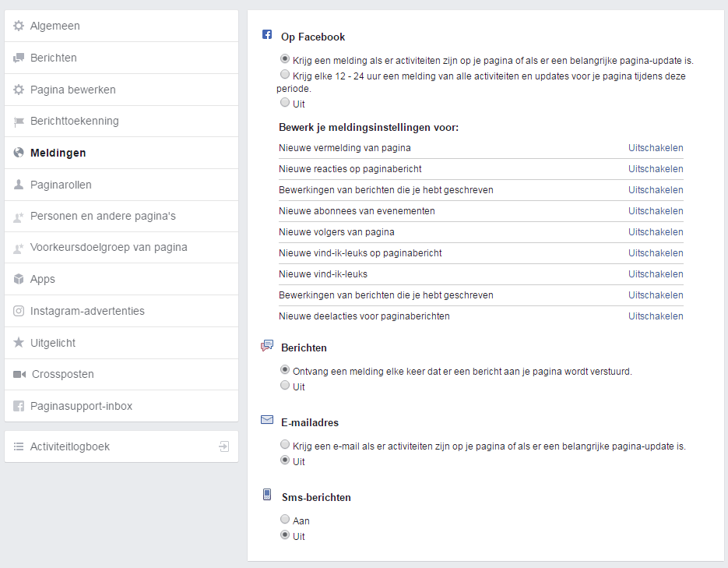Select the megaphone icon beside Berichten
Screen dimensions: 728x568
(x=18, y=57)
